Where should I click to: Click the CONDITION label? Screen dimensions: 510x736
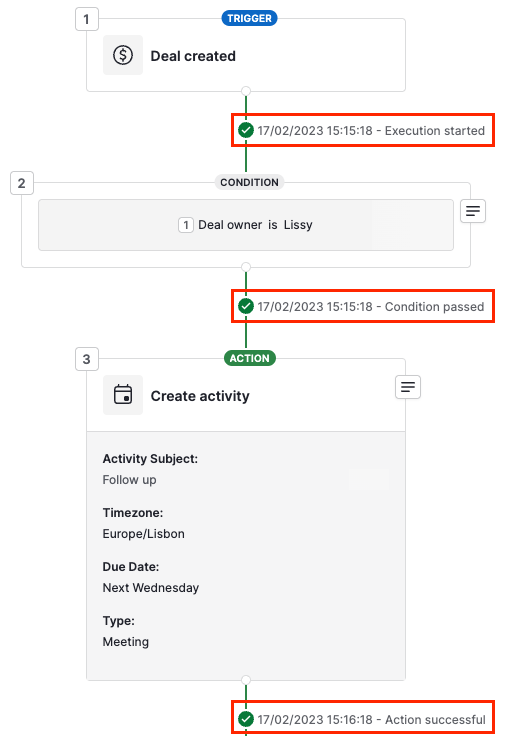pos(249,182)
